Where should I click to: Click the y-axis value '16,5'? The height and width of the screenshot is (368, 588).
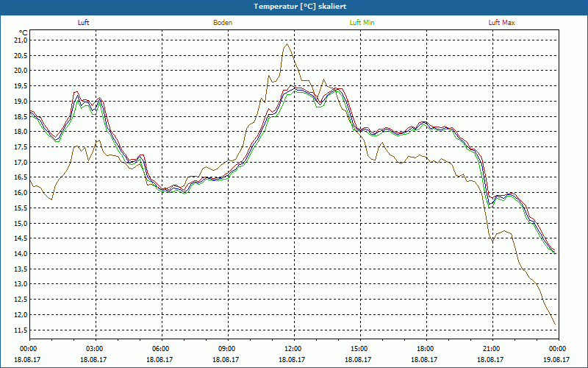click(x=21, y=177)
